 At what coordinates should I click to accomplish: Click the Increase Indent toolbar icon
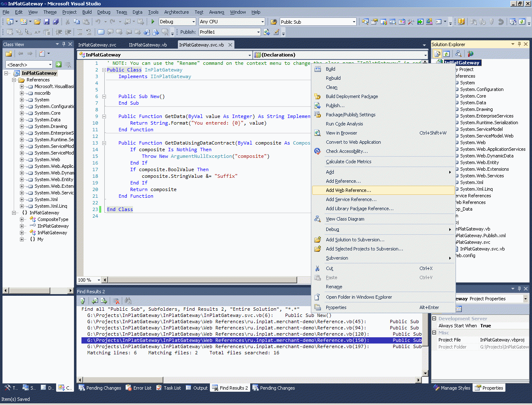point(68,32)
